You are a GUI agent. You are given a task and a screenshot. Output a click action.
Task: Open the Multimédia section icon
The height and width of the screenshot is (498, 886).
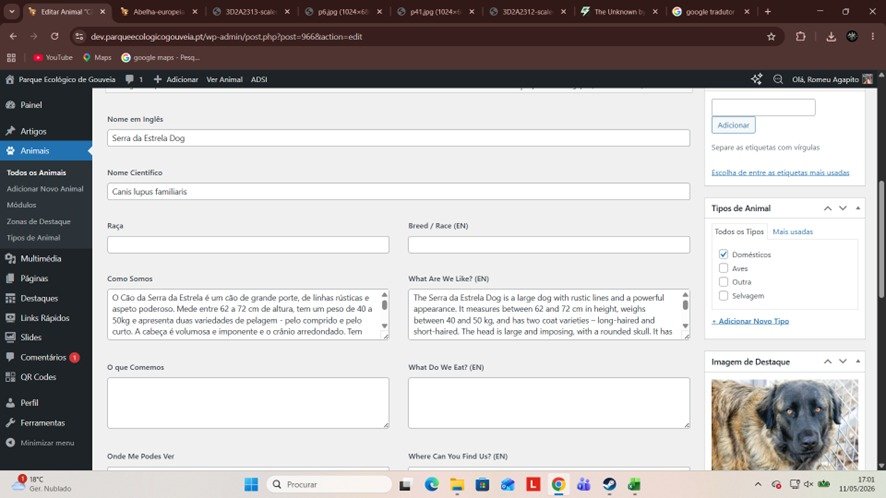tap(10, 258)
